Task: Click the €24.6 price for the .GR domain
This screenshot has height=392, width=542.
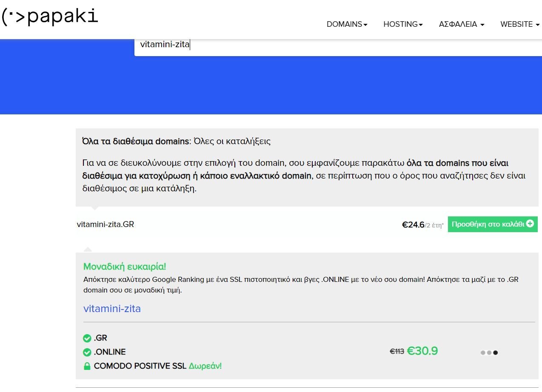Action: (413, 225)
